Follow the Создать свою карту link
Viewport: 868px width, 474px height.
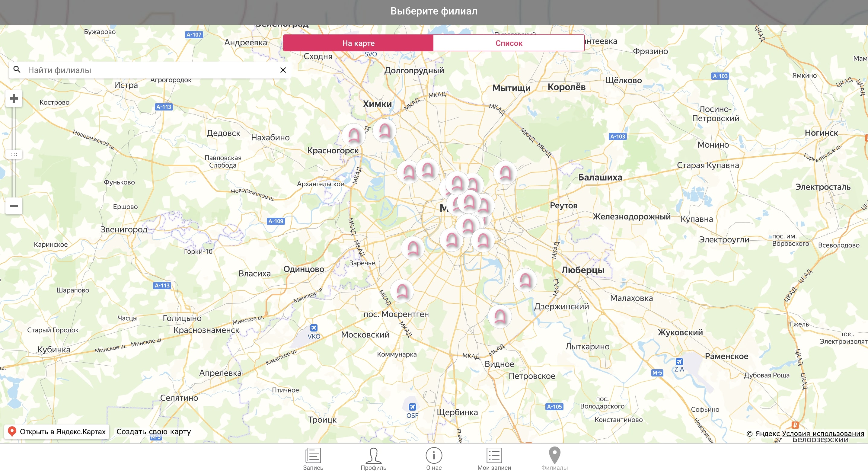pos(154,431)
